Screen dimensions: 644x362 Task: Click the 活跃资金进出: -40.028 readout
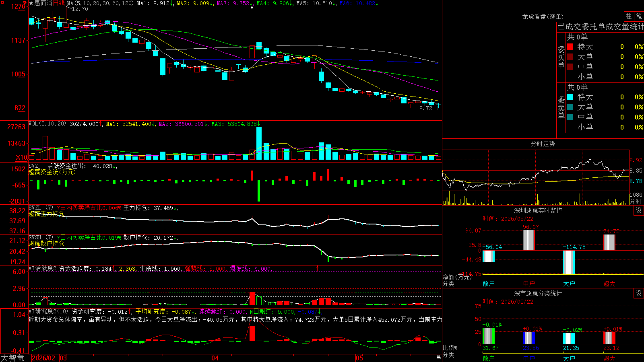click(80, 166)
